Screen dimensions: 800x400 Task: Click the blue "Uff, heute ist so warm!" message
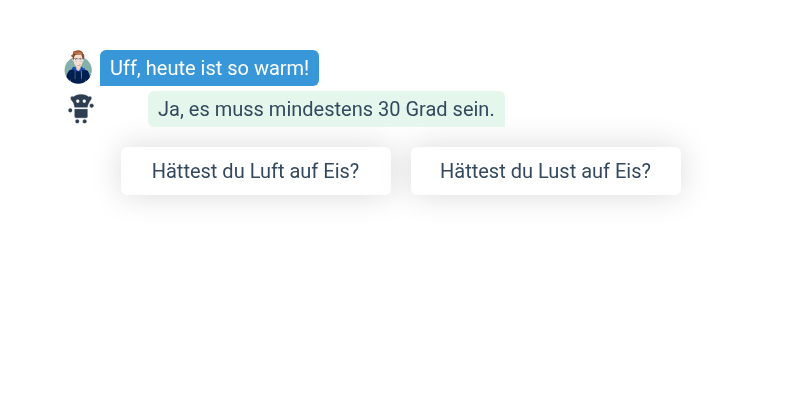point(209,68)
